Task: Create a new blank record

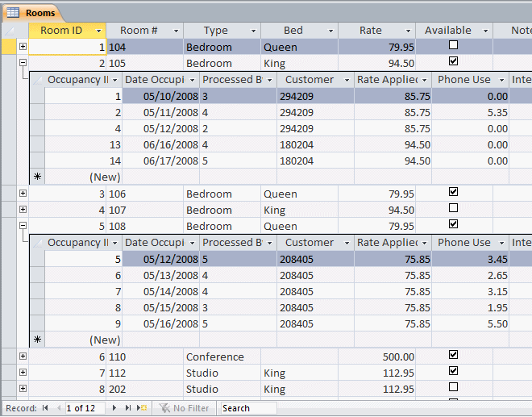Action: 142,408
